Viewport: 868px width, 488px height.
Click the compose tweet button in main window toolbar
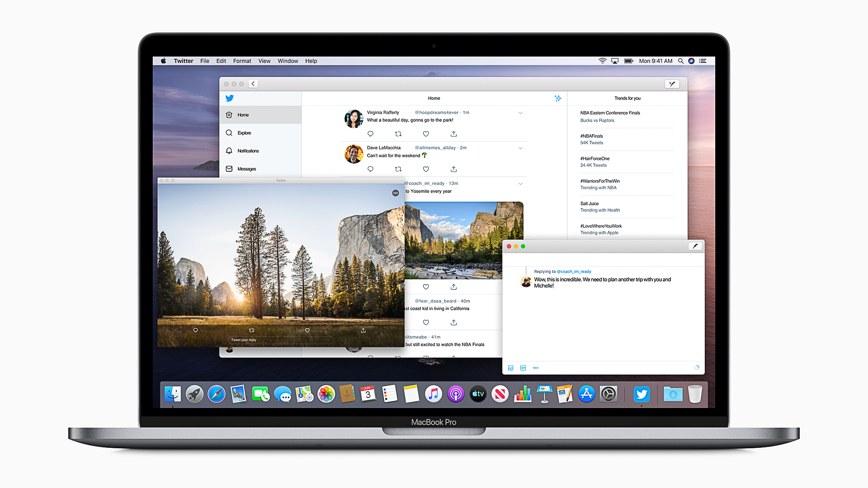pyautogui.click(x=672, y=84)
